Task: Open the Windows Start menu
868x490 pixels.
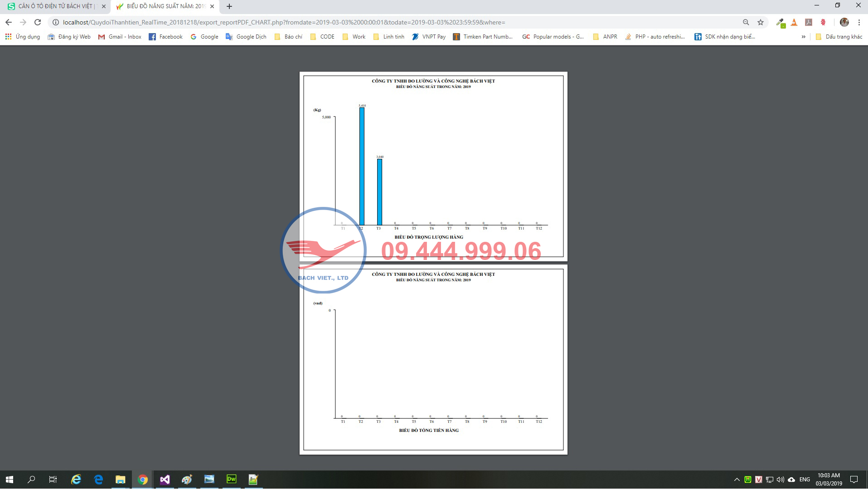Action: 10,480
